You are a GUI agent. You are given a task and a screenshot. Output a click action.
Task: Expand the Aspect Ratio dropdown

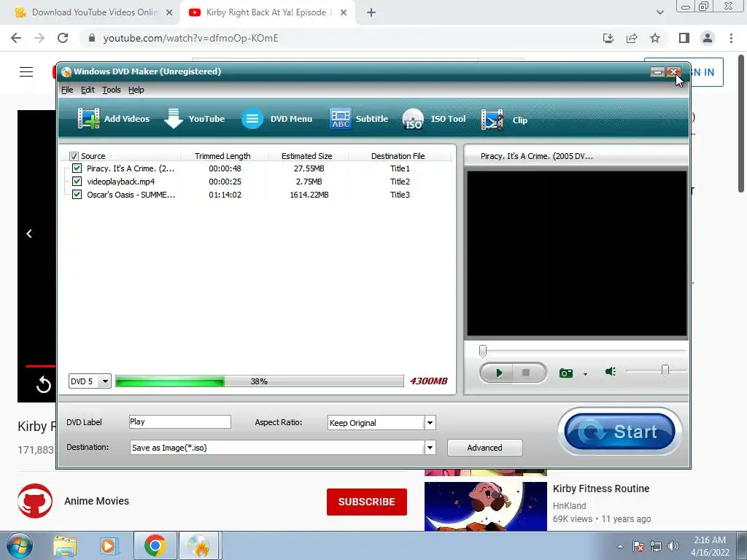click(x=430, y=422)
